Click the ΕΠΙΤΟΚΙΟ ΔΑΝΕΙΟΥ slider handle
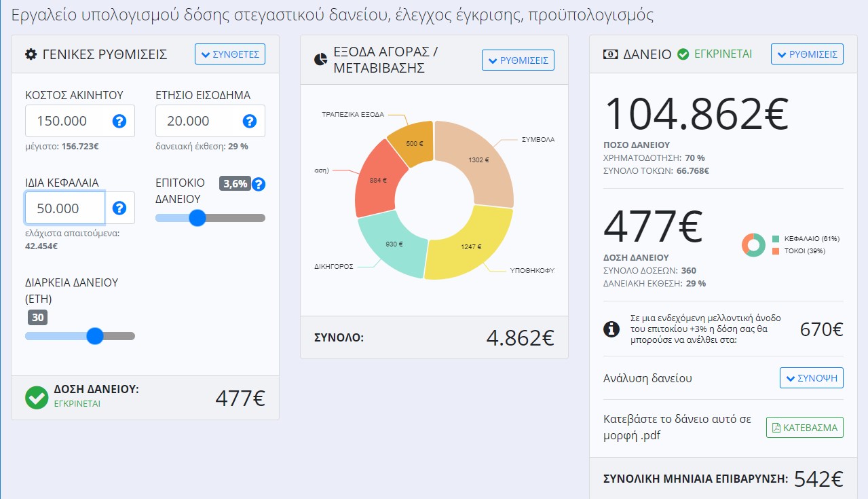 tap(197, 218)
